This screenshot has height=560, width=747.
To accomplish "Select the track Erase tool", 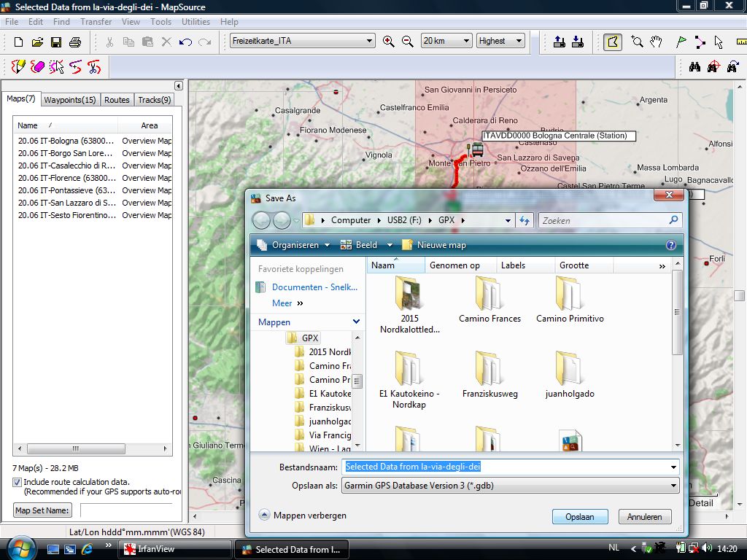I will click(x=38, y=67).
